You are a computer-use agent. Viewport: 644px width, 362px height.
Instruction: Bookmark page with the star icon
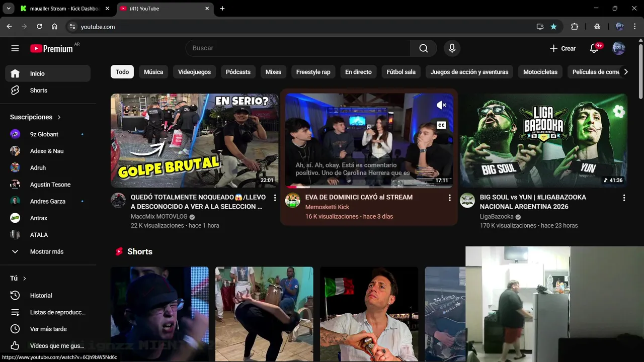pyautogui.click(x=553, y=27)
